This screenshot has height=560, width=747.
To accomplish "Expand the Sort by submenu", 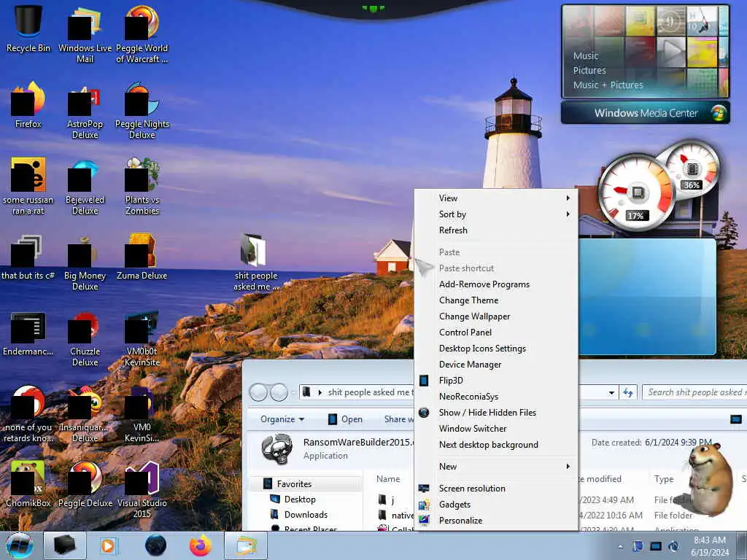I will pos(496,214).
